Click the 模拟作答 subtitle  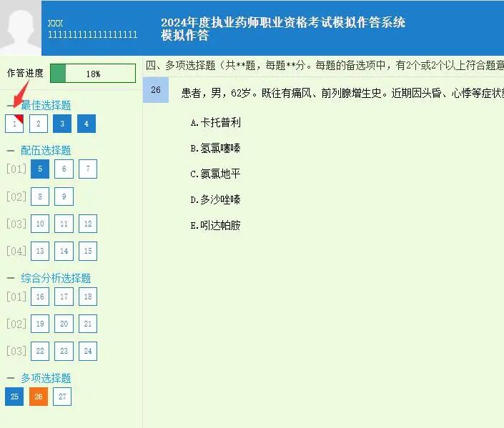pyautogui.click(x=185, y=35)
